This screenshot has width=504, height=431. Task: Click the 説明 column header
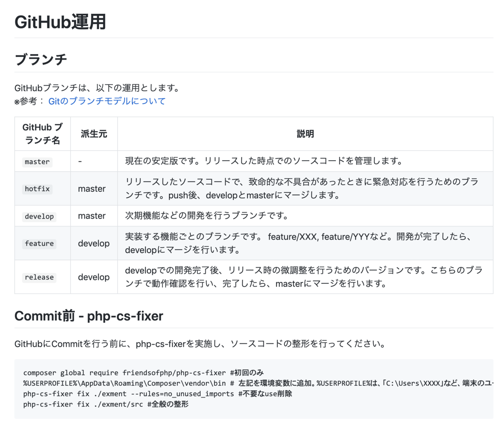coord(305,134)
